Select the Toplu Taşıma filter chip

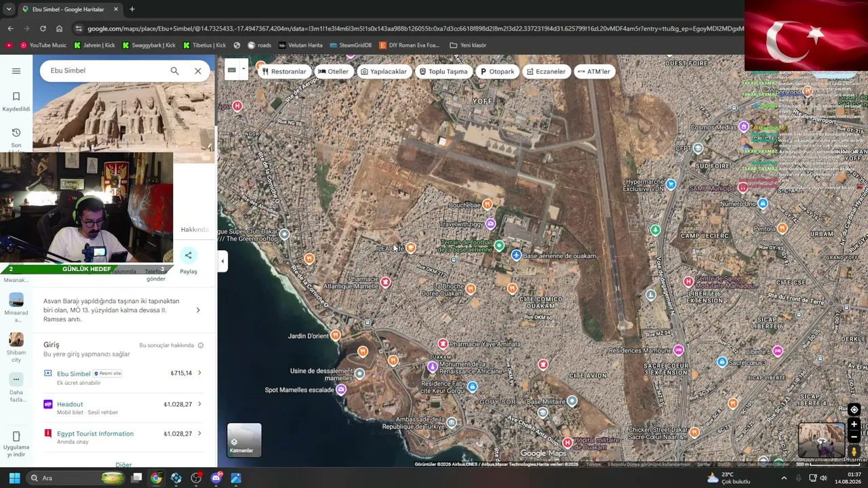443,71
